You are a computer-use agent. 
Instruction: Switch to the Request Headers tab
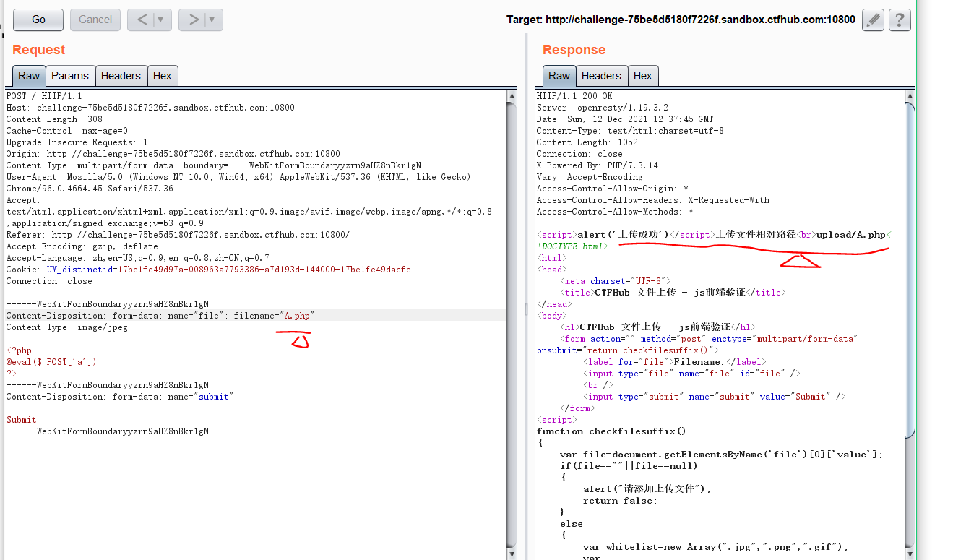(x=121, y=76)
